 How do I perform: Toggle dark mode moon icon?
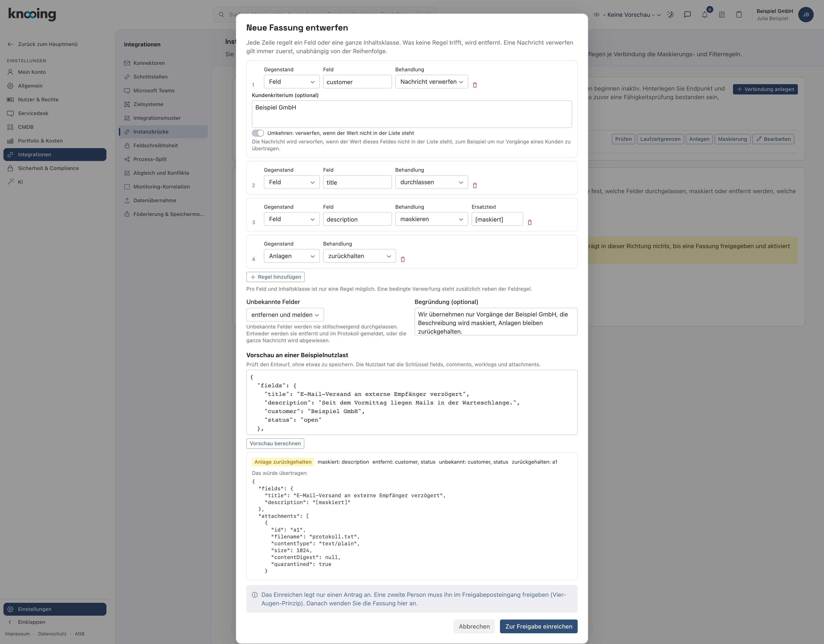point(670,15)
